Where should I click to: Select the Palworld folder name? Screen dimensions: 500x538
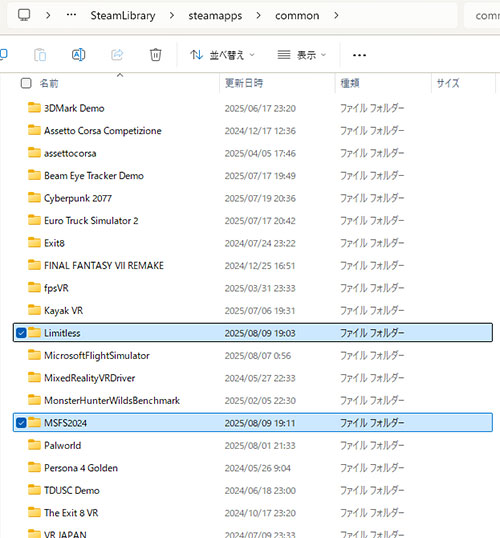coord(62,445)
